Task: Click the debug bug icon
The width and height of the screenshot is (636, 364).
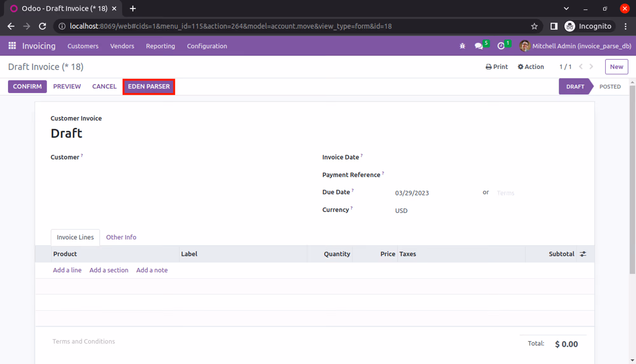Action: (x=462, y=46)
